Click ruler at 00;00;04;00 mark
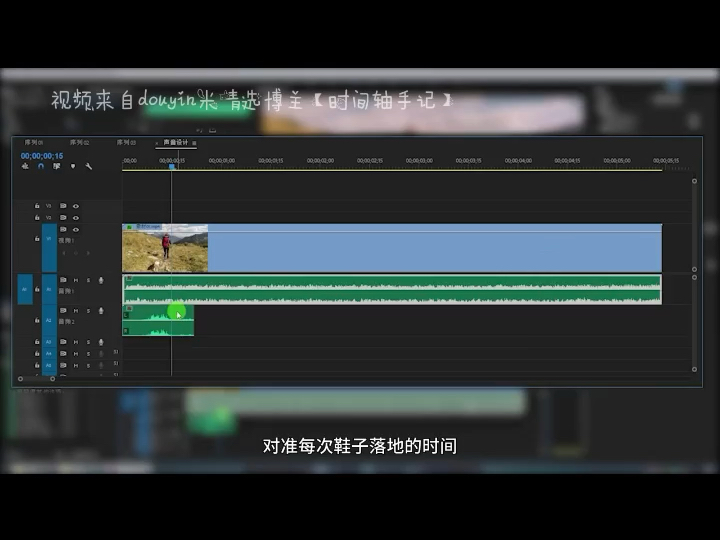720x540 pixels. click(x=518, y=161)
